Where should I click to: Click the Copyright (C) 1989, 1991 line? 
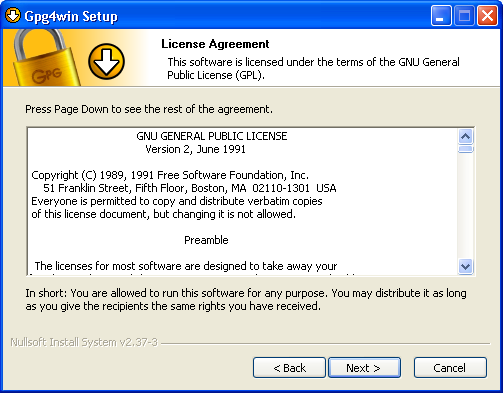coord(170,175)
